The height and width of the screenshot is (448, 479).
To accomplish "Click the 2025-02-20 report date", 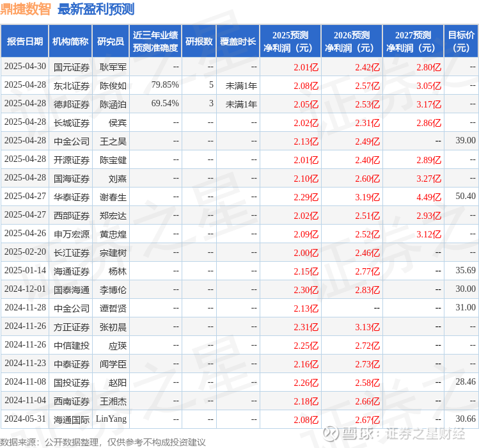I will pyautogui.click(x=25, y=252).
